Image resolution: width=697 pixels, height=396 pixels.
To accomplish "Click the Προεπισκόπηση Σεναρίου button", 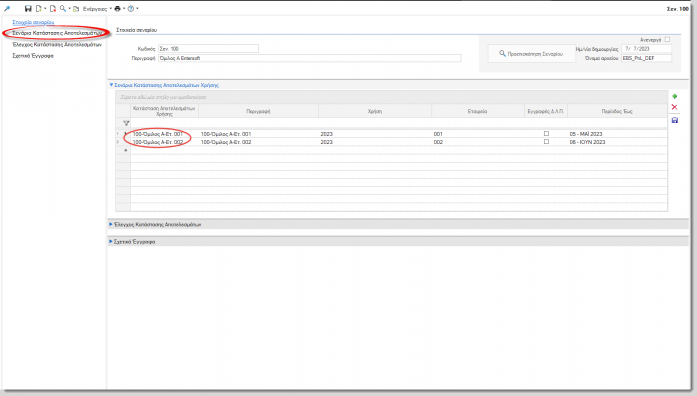I will point(532,53).
